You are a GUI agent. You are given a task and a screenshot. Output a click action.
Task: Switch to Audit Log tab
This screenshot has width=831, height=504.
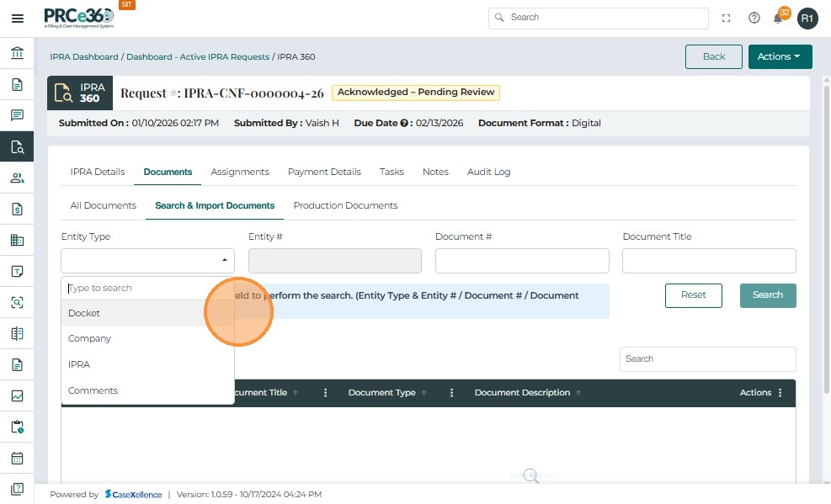pyautogui.click(x=488, y=172)
